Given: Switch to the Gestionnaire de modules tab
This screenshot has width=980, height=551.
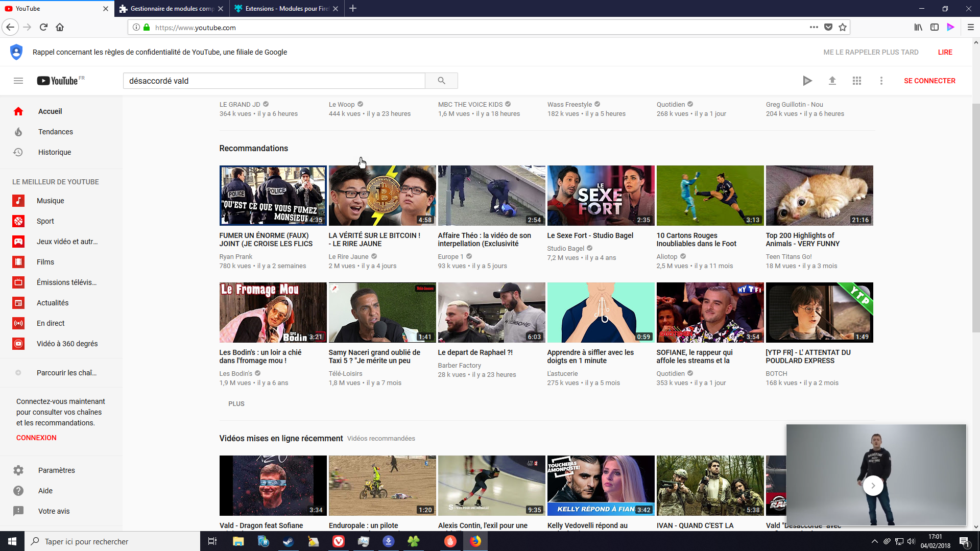Looking at the screenshot, I should coord(169,8).
